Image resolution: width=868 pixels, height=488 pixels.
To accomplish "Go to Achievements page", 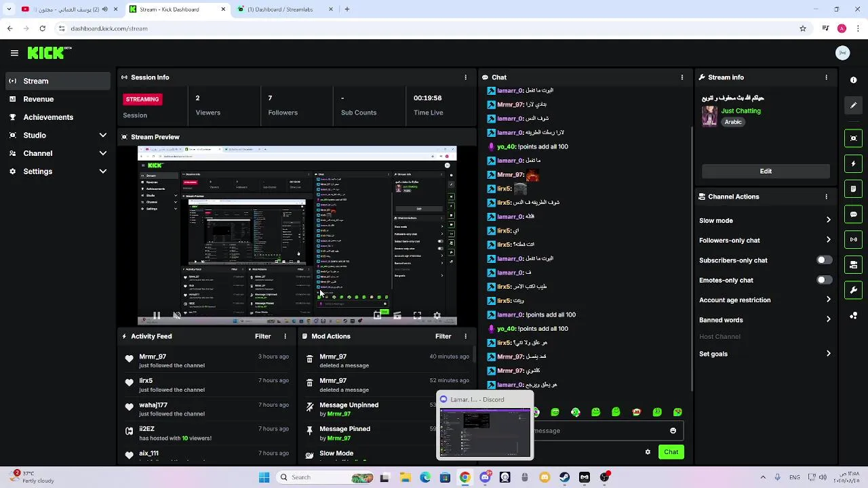I will (58, 117).
